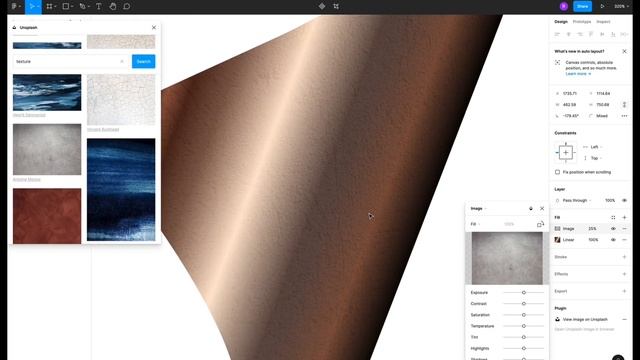The height and width of the screenshot is (360, 640).
Task: Click the purple user avatar
Action: pos(564,6)
